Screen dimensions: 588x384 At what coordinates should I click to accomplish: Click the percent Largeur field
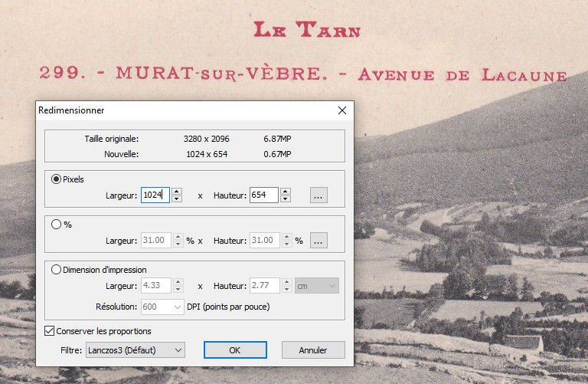pos(155,240)
